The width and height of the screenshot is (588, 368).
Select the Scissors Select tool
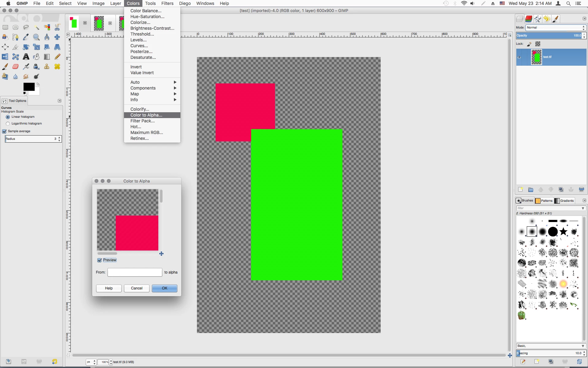57,27
